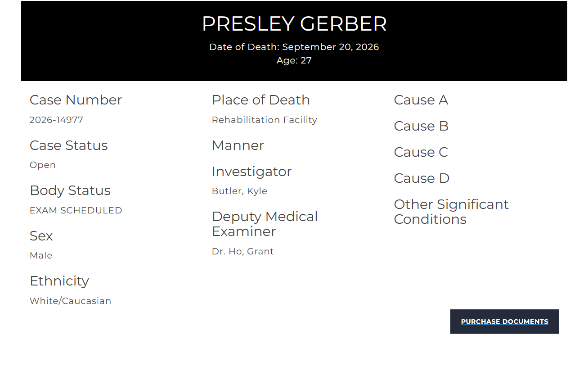Viewport: 588px width, 376px height.
Task: Click the Other Significant Conditions heading
Action: (x=451, y=212)
